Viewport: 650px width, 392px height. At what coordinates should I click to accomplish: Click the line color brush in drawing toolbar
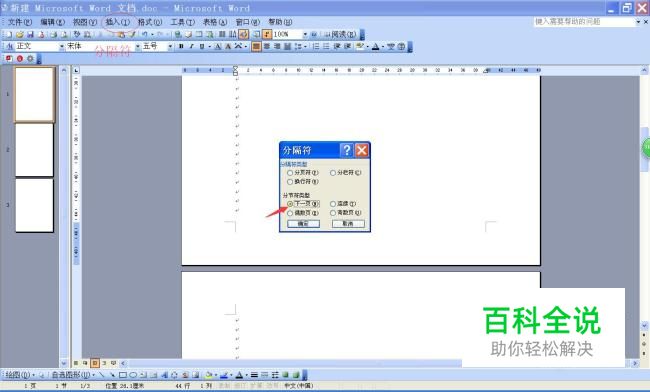tap(225, 375)
